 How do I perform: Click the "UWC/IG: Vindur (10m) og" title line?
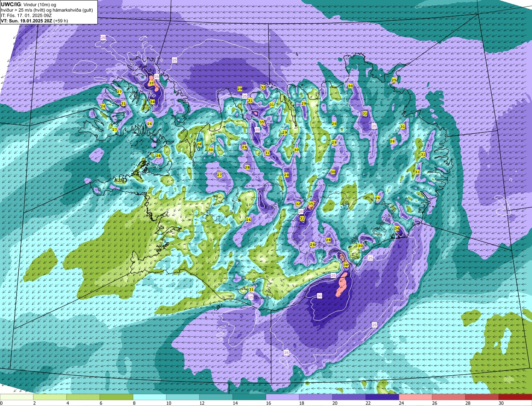click(x=28, y=5)
